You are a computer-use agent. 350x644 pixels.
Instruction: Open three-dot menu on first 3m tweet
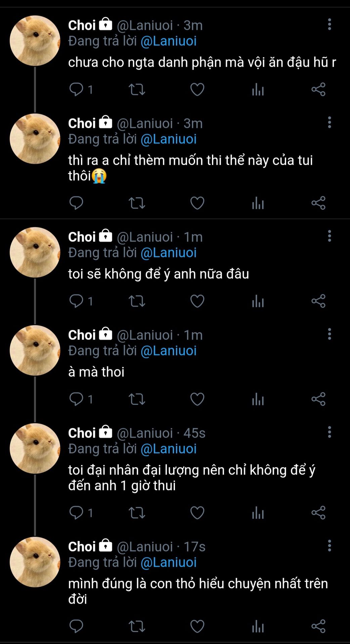(330, 24)
